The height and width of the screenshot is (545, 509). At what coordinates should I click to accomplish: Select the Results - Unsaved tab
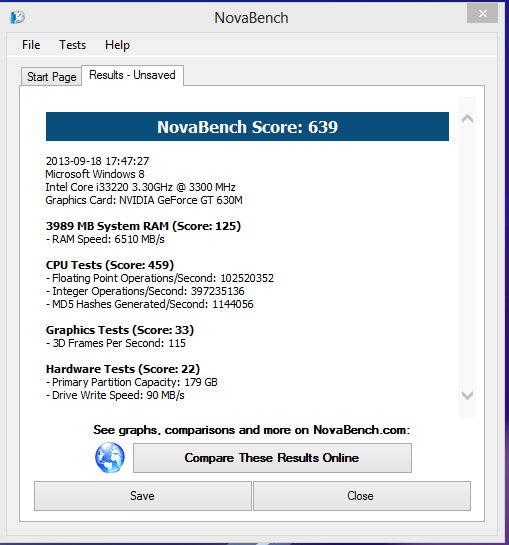(x=132, y=75)
